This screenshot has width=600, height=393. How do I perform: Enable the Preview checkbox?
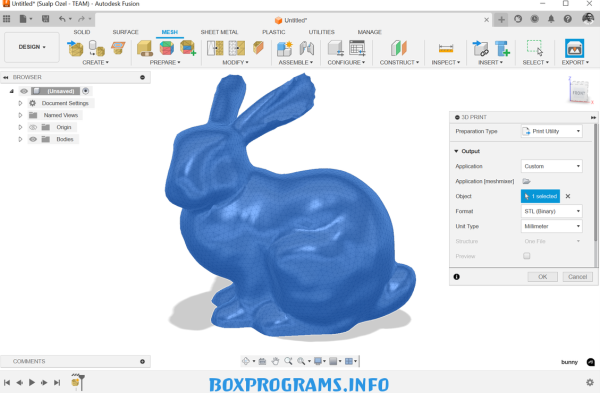(x=527, y=256)
